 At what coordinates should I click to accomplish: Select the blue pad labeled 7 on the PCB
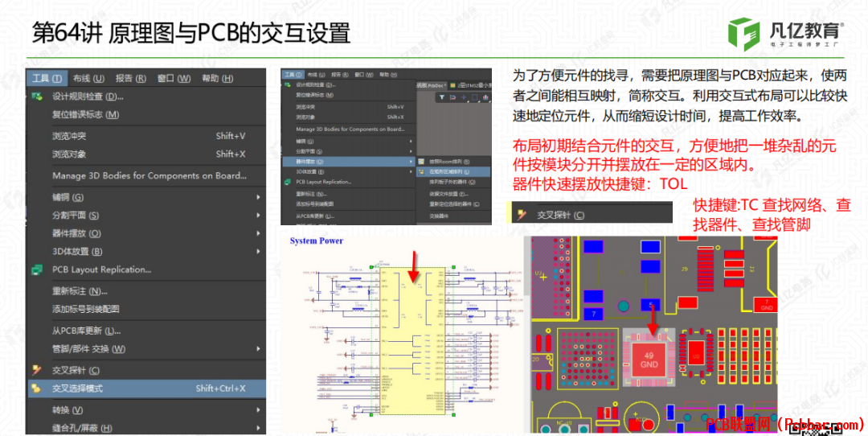point(593,314)
